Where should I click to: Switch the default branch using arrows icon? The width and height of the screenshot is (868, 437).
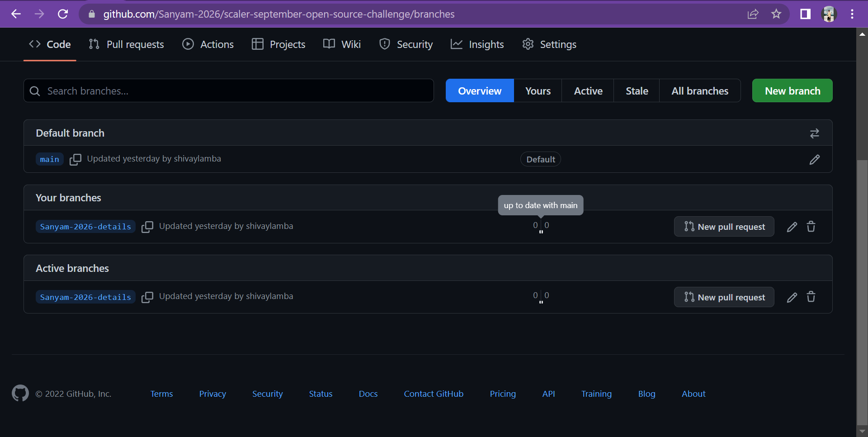pos(815,133)
